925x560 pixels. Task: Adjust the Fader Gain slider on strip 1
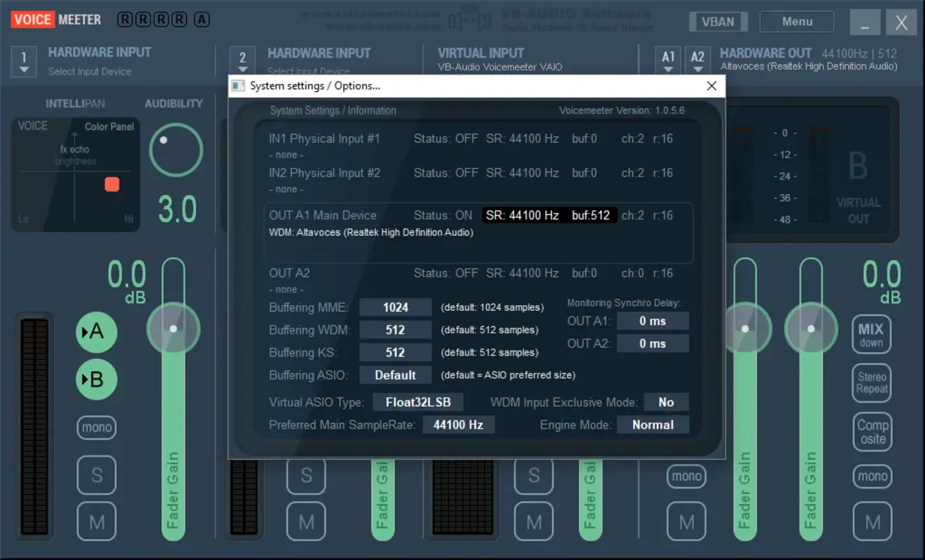174,329
